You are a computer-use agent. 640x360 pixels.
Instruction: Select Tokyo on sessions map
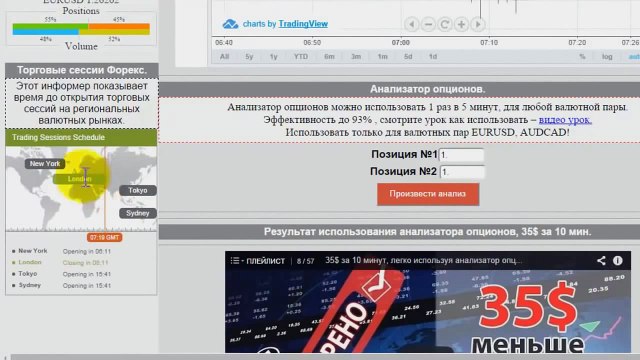point(138,191)
